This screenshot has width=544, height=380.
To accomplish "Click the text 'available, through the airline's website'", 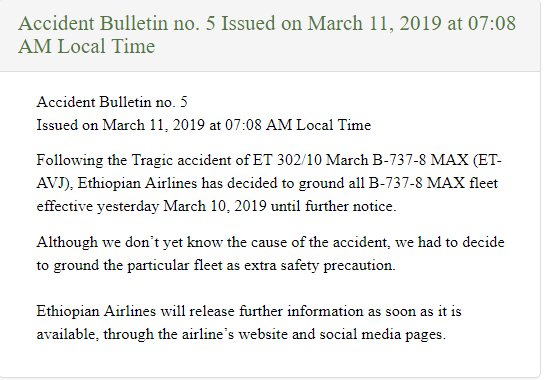I will coord(162,334).
